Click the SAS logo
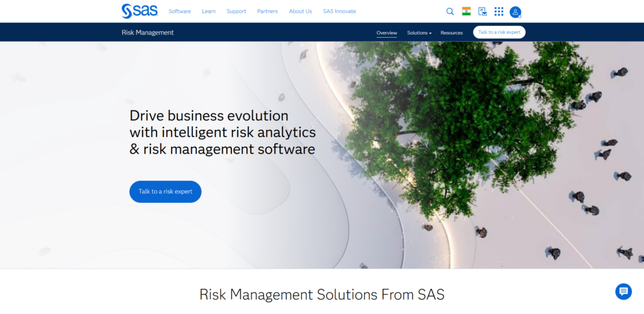 point(140,11)
